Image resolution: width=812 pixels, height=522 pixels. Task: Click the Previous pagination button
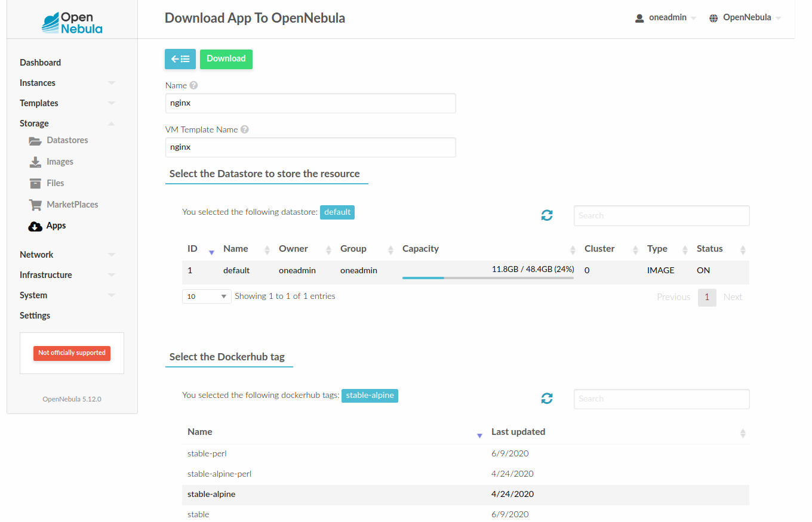673,297
